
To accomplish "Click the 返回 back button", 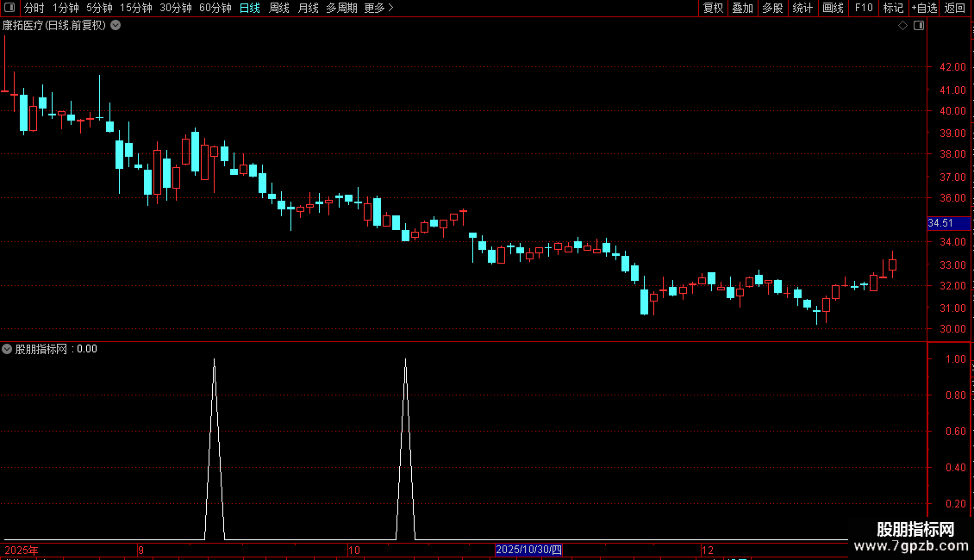I will tap(955, 8).
